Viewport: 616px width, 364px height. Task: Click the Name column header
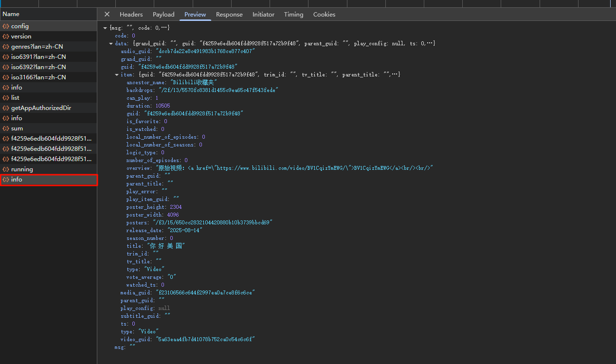tap(11, 14)
